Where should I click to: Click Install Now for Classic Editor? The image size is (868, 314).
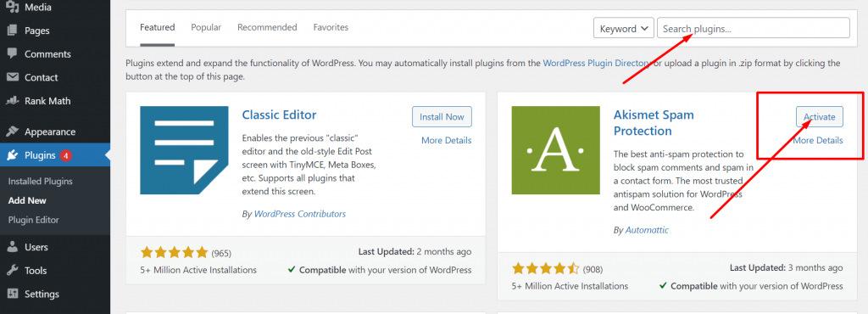442,117
